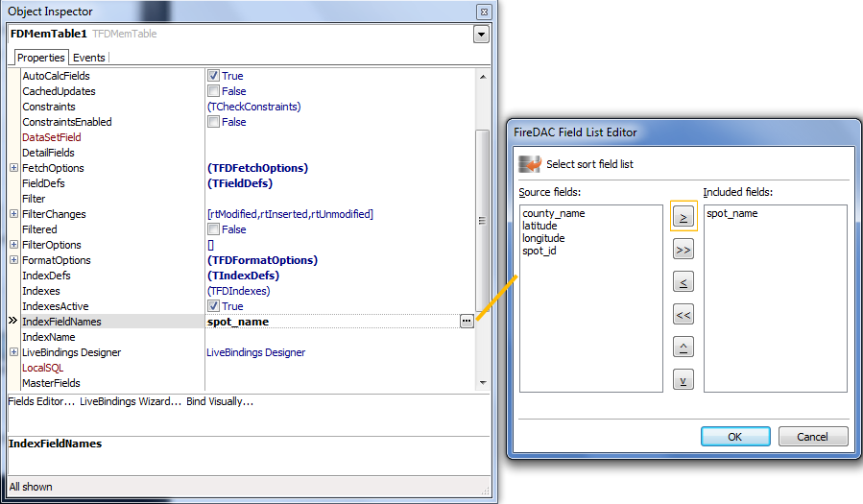Viewport: 863px width, 504px height.
Task: Click the property list scrollbar thumb
Action: click(x=482, y=220)
